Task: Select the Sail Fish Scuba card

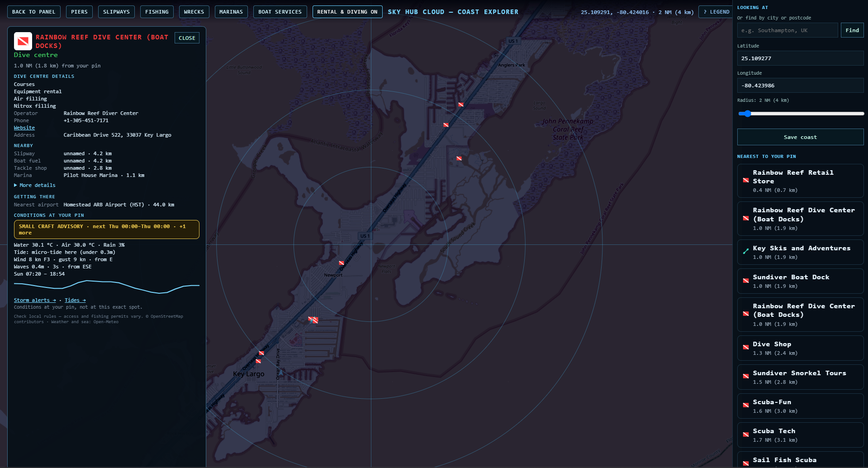Action: [x=800, y=460]
